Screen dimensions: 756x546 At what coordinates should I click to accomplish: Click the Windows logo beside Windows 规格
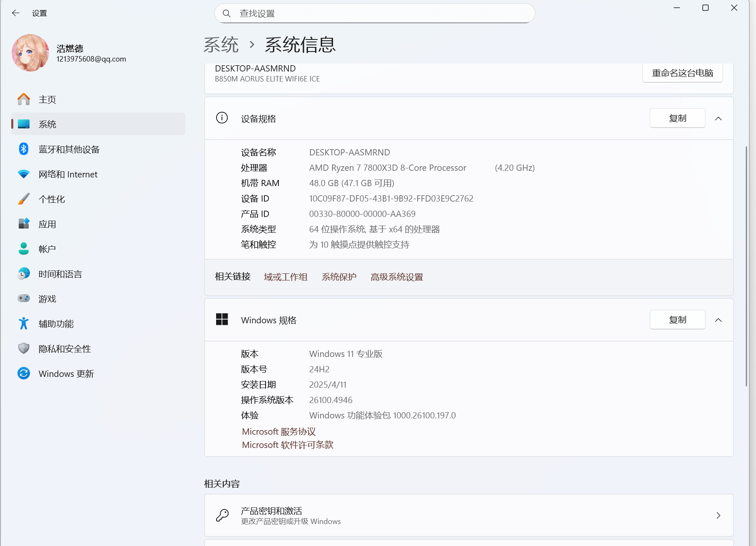click(222, 319)
